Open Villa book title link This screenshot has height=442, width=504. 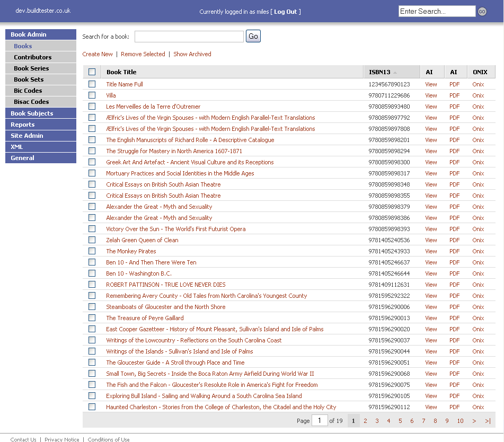coord(111,95)
